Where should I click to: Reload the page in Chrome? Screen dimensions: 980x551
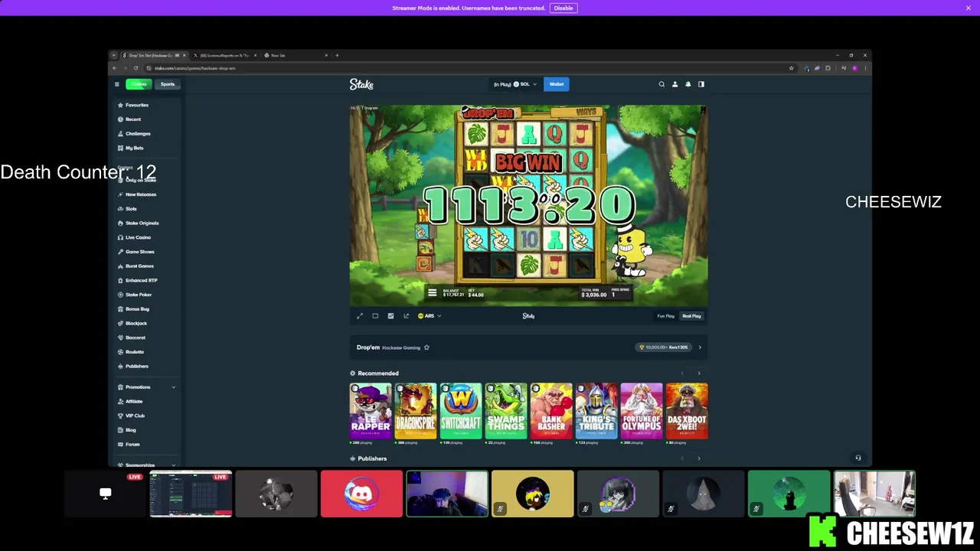pyautogui.click(x=136, y=68)
